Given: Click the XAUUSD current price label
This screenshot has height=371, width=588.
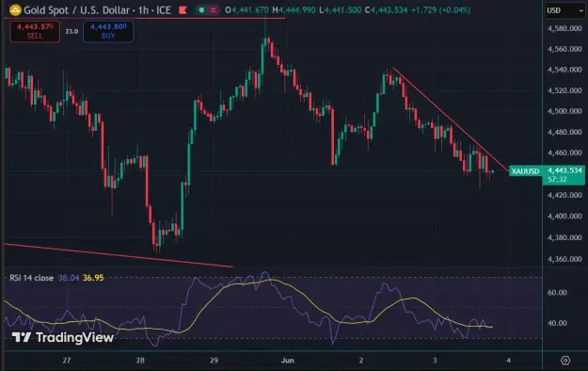Looking at the screenshot, I should coord(525,171).
